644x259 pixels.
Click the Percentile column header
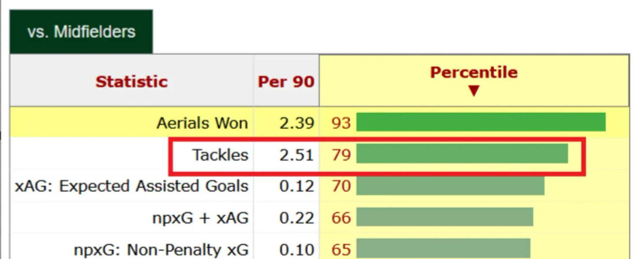(x=474, y=72)
